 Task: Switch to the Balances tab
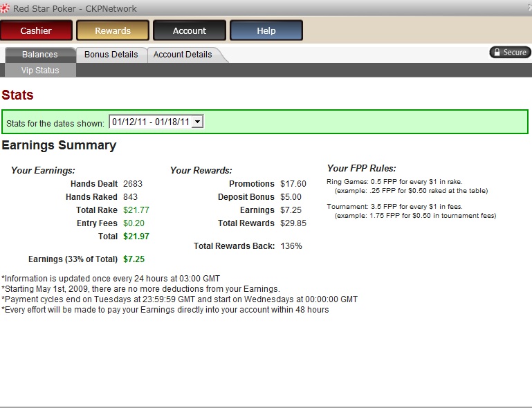tap(40, 54)
